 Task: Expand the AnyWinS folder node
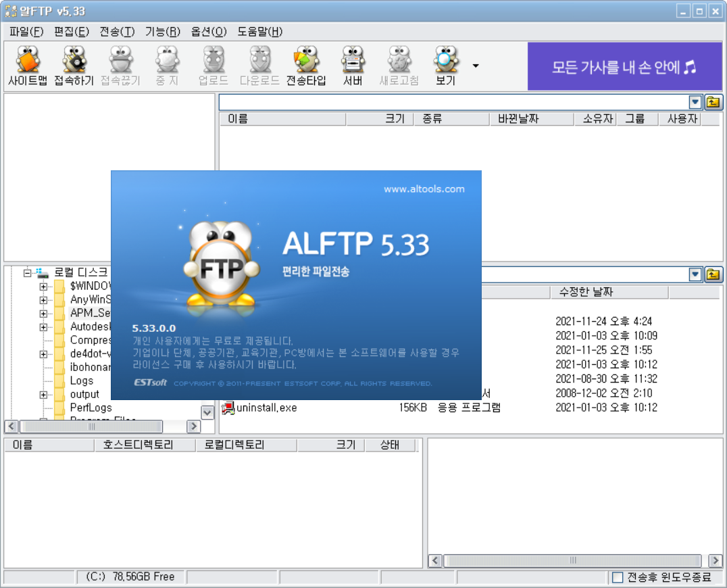click(43, 300)
